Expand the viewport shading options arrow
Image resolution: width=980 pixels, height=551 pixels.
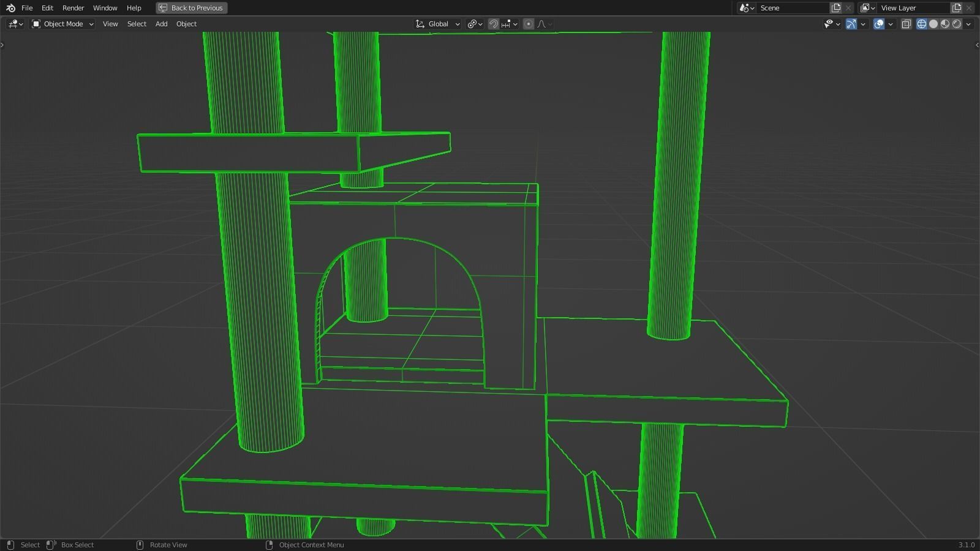click(x=968, y=24)
